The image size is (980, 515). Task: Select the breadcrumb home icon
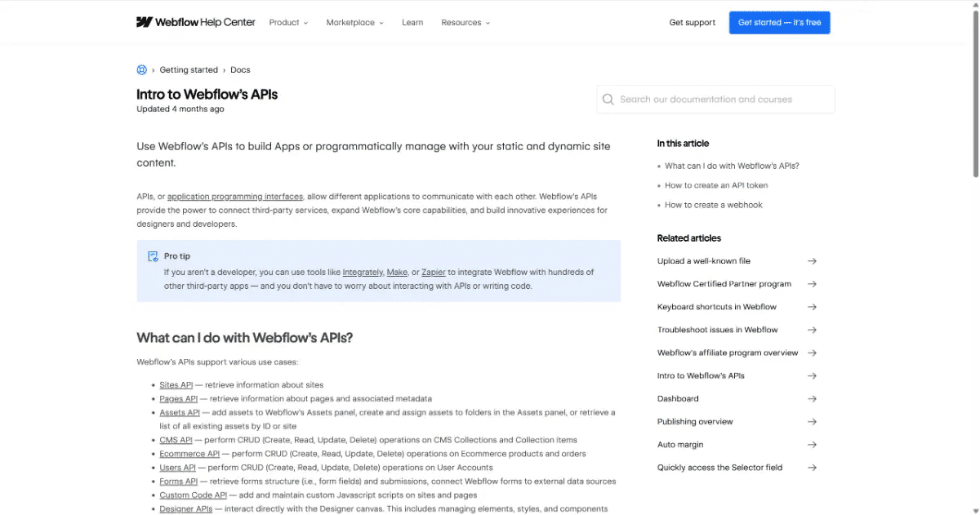(141, 69)
